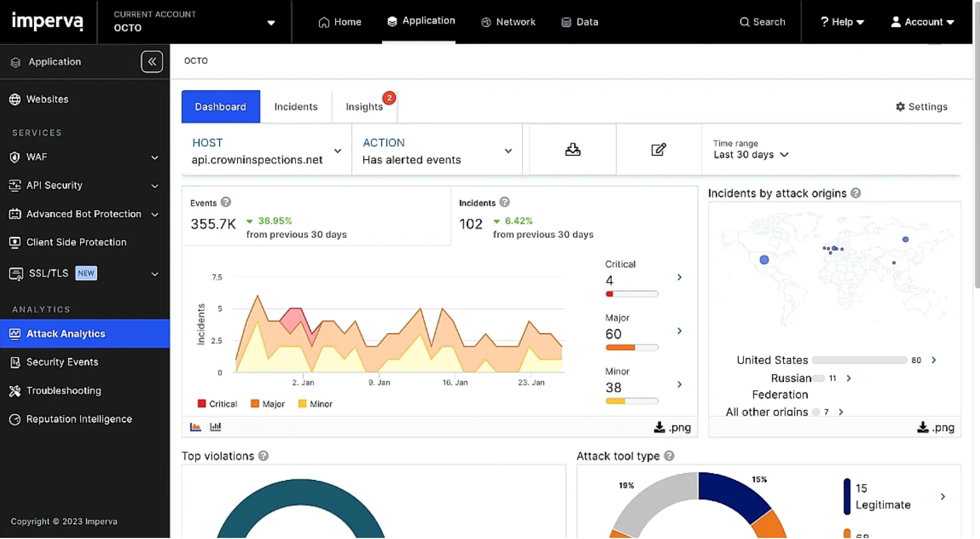
Task: Open the dashboard Settings
Action: coord(921,106)
